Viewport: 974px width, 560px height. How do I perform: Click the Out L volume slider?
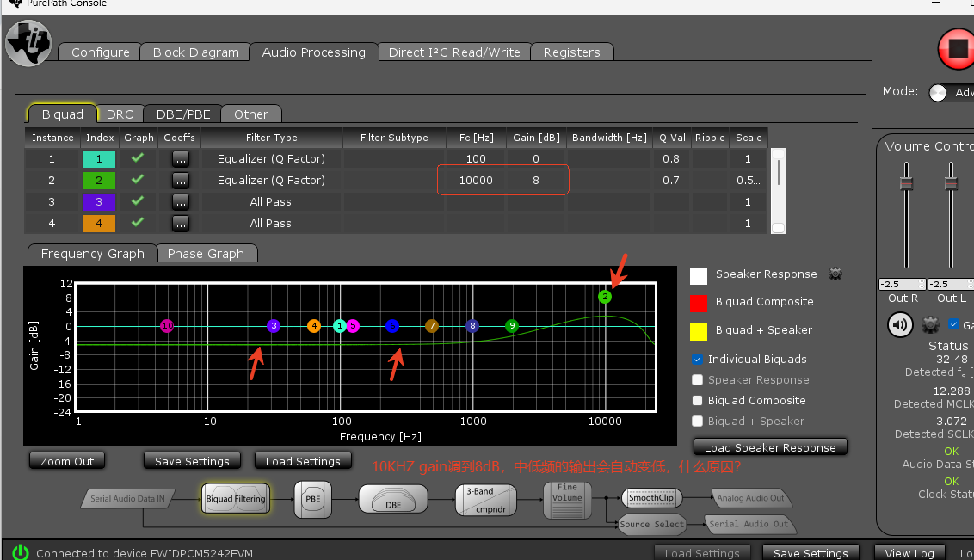point(951,182)
